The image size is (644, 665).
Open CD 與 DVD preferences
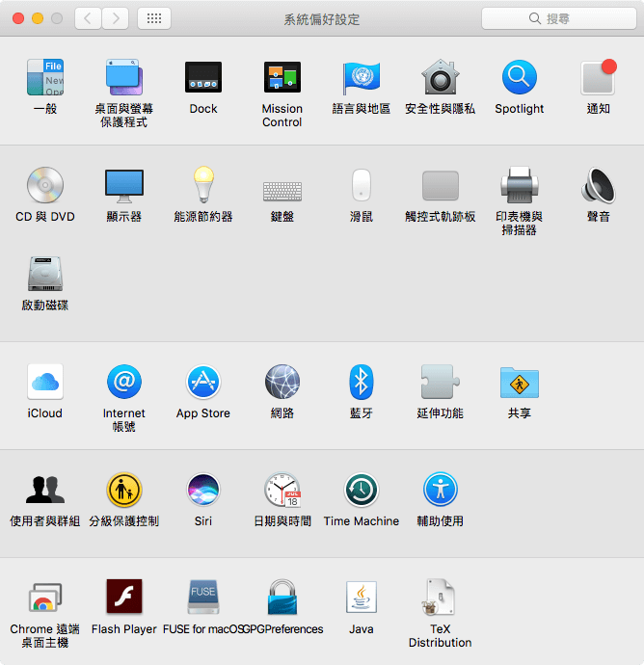(x=45, y=185)
